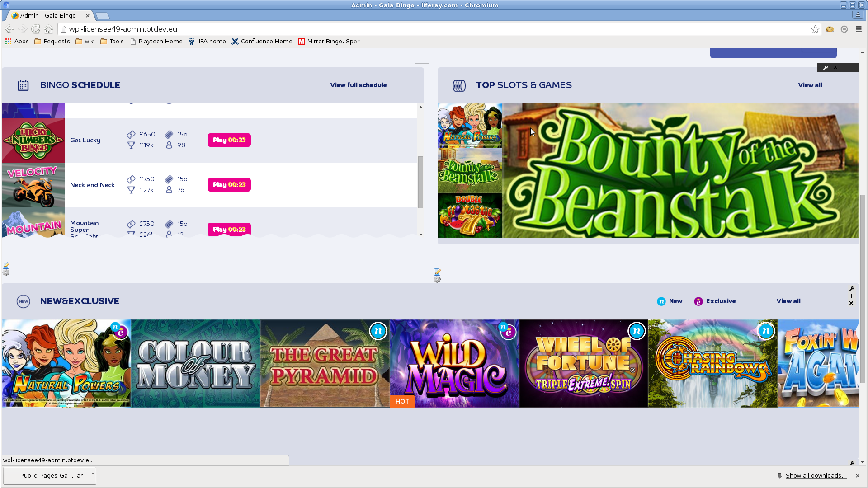Screen dimensions: 868x488
Task: Click the plus icon on New&Exclusive portlet
Action: click(x=851, y=296)
